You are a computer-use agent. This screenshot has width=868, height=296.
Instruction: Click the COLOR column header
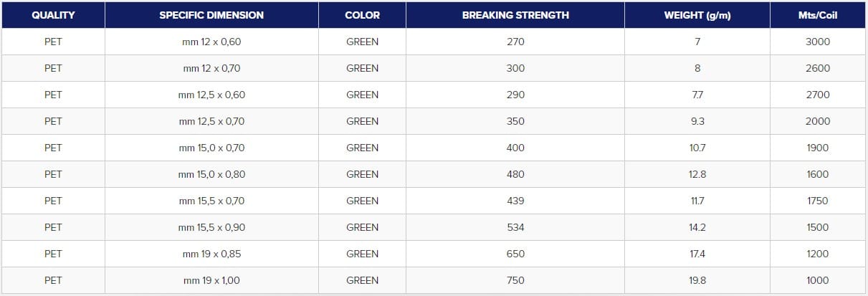coord(362,15)
